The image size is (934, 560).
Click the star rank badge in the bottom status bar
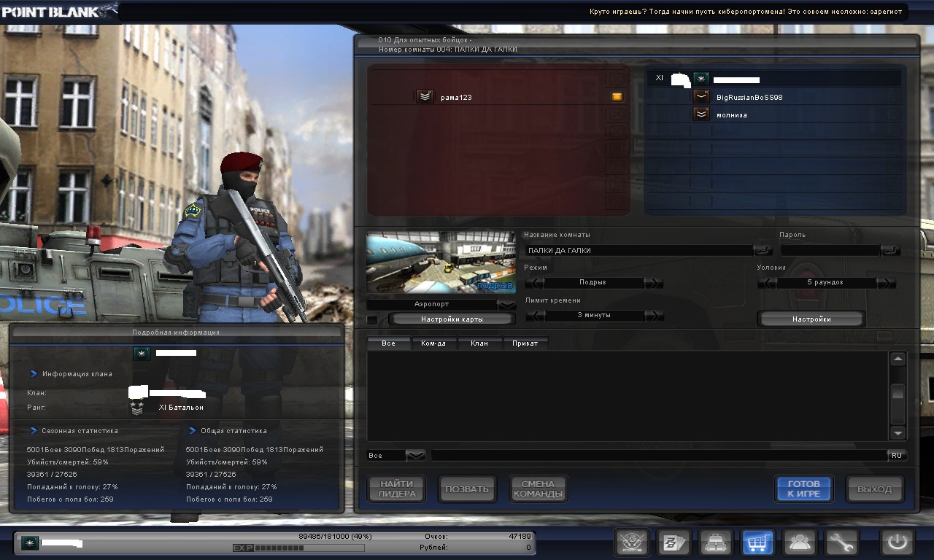30,542
